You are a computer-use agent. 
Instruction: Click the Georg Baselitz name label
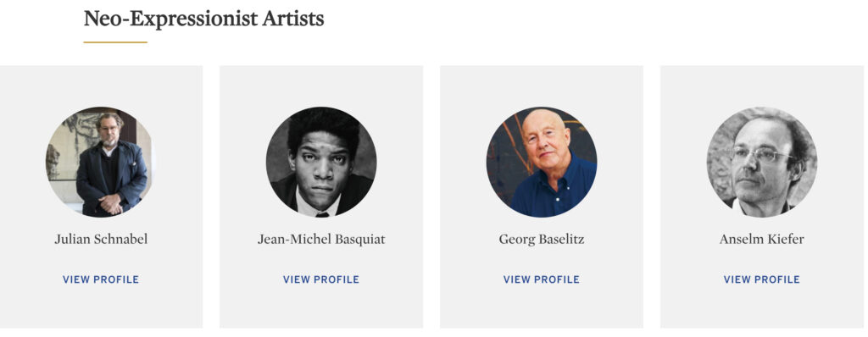542,239
